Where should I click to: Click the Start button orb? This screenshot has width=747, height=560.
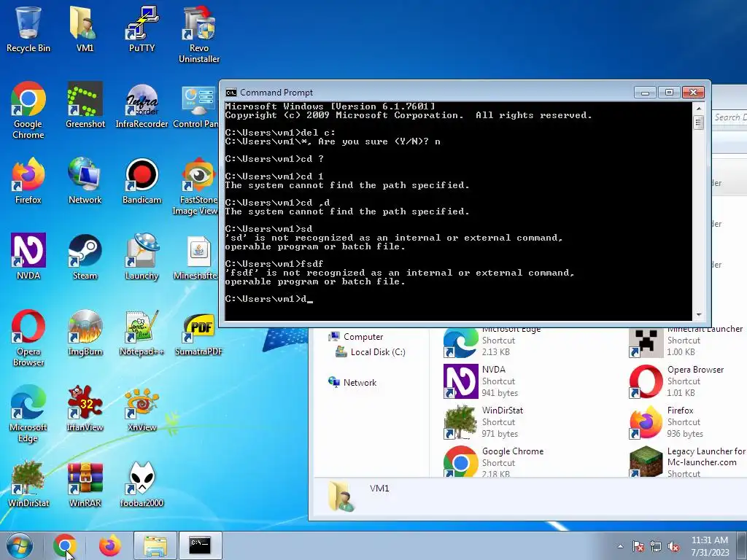click(x=20, y=545)
